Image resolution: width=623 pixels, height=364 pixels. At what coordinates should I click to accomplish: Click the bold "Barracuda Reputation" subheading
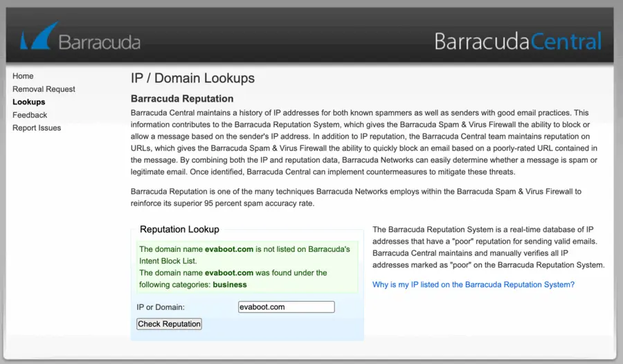tap(182, 98)
